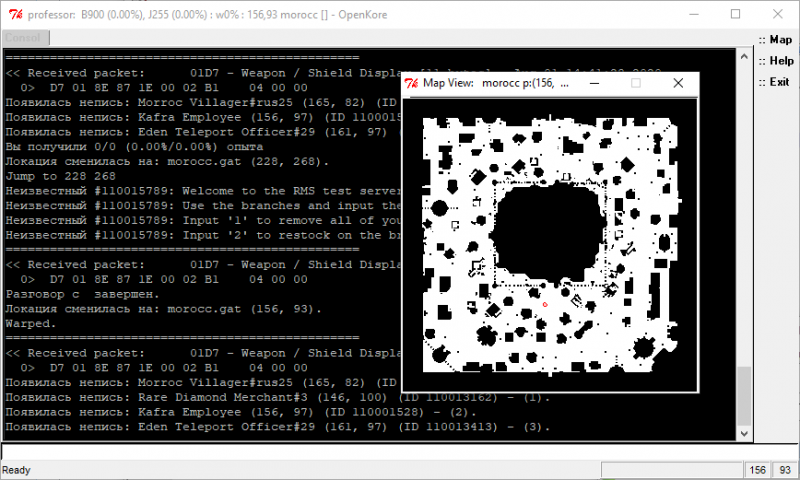Viewport: 800px width, 480px height.
Task: Click the black central crater area on the map
Action: click(548, 232)
